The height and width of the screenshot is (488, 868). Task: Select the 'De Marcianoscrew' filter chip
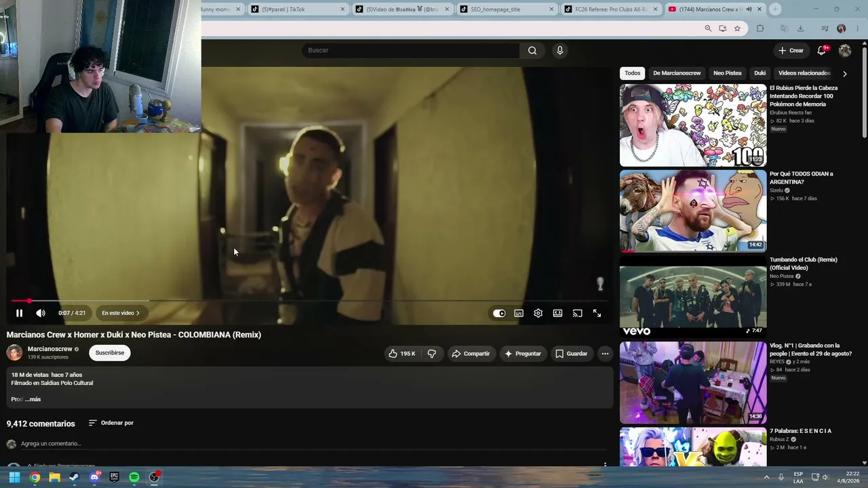tap(677, 73)
